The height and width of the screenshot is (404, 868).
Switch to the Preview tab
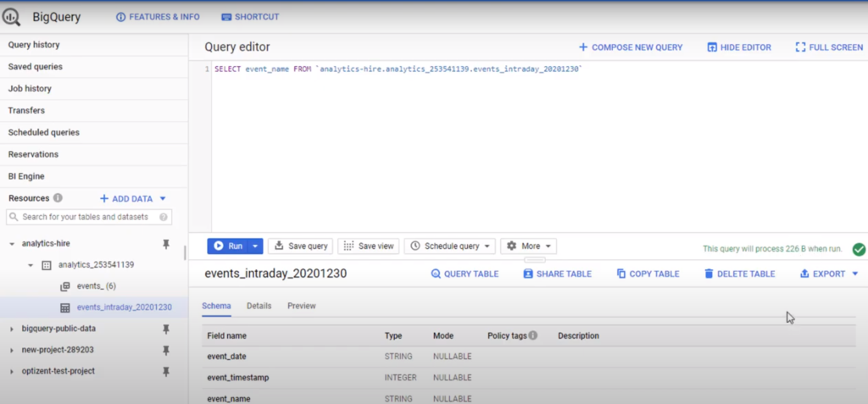(301, 306)
